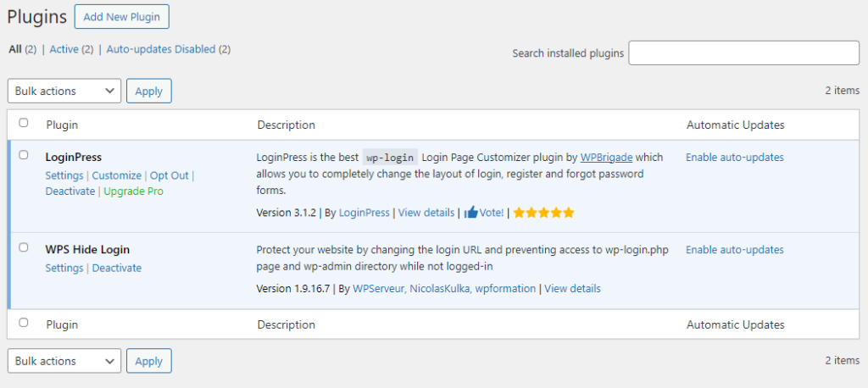The image size is (868, 388).
Task: Tick the LoginPress plugin checkbox
Action: coord(23,155)
